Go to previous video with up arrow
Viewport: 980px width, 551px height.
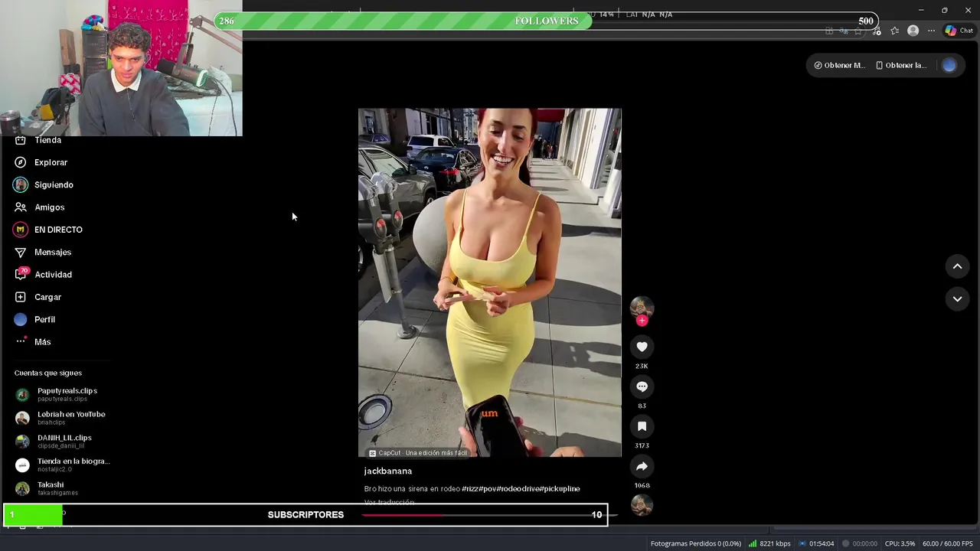[957, 266]
